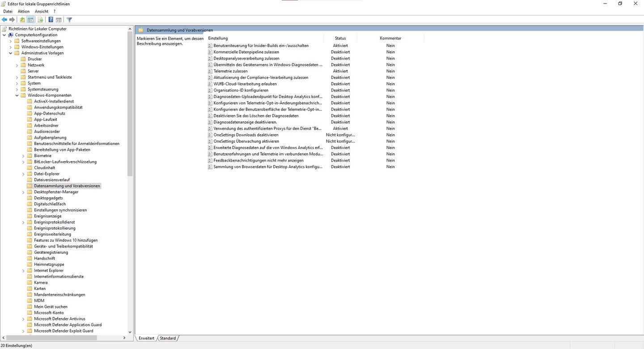
Task: Open the Ansicht menu
Action: pyautogui.click(x=41, y=11)
